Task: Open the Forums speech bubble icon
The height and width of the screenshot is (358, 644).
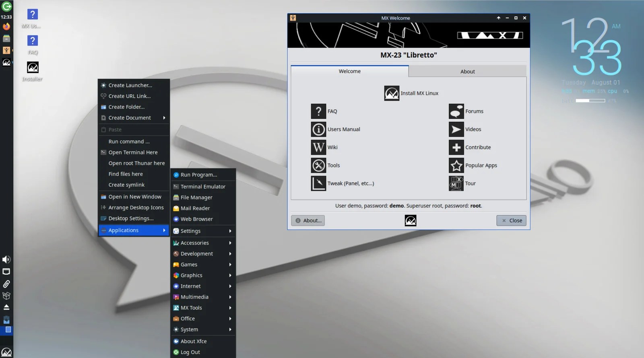Action: [x=456, y=111]
